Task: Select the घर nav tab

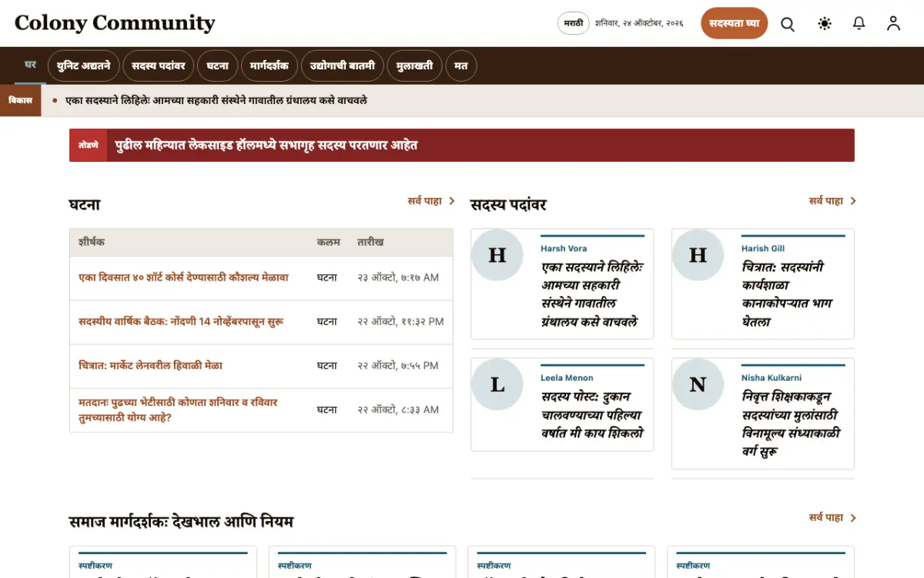Action: pos(30,66)
